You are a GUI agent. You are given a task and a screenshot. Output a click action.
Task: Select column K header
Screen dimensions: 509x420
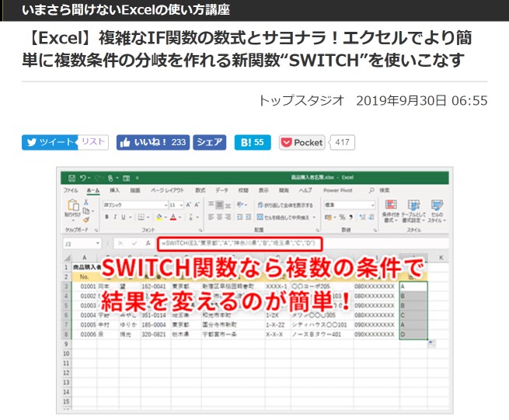pyautogui.click(x=441, y=258)
